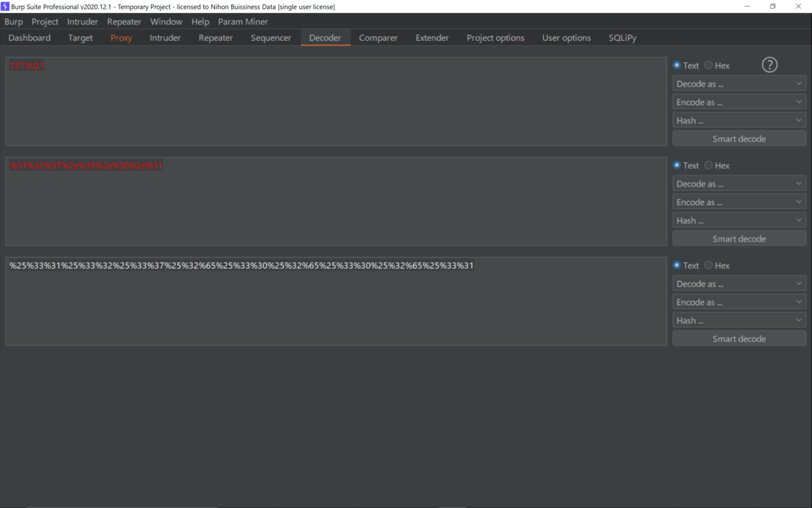Switch to the Extender tab
This screenshot has width=812, height=508.
(x=432, y=38)
